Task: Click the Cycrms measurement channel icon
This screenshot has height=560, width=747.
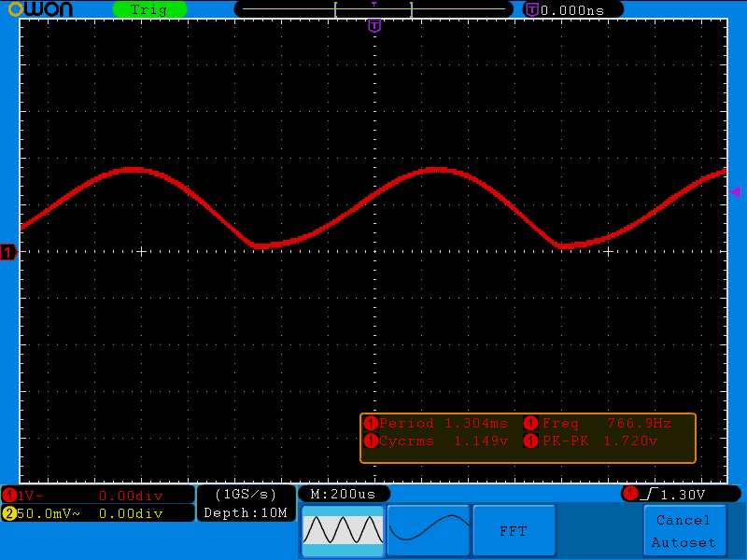Action: click(x=371, y=441)
